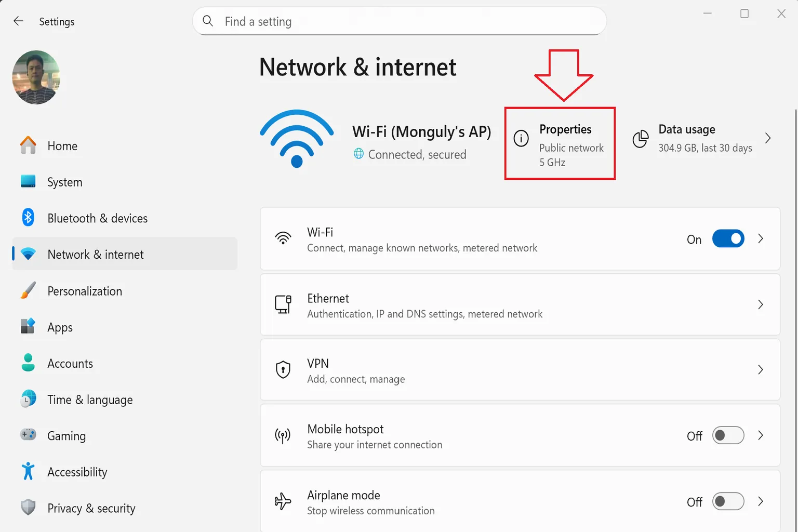This screenshot has height=532, width=798.
Task: Click the Ethernet monitor plug icon
Action: click(283, 304)
